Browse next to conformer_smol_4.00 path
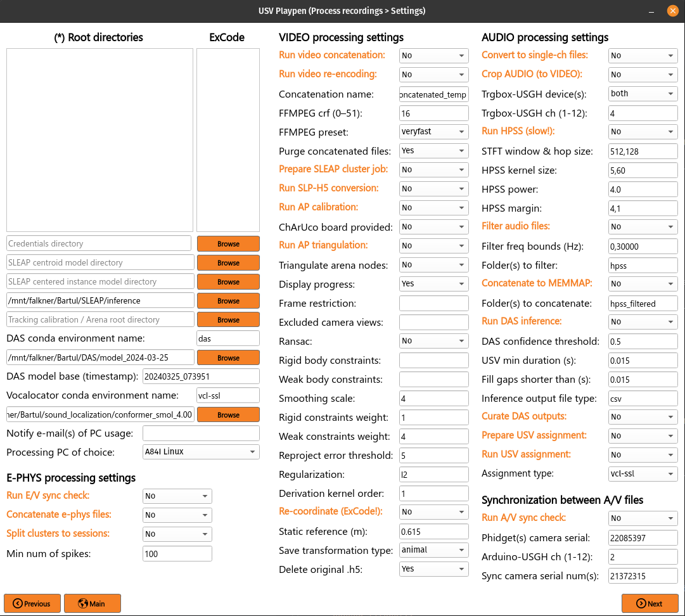 click(228, 414)
